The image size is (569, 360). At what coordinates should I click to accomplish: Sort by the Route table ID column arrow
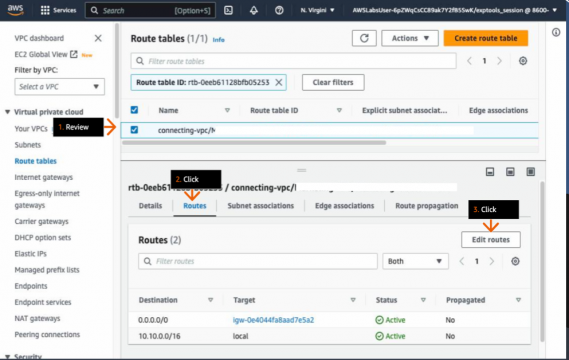click(339, 110)
